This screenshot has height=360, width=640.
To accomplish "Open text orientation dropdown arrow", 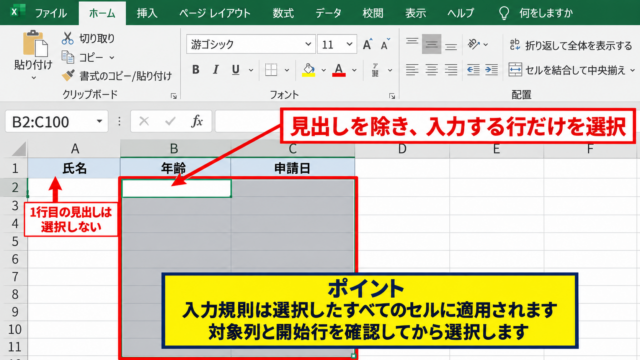I will point(486,44).
